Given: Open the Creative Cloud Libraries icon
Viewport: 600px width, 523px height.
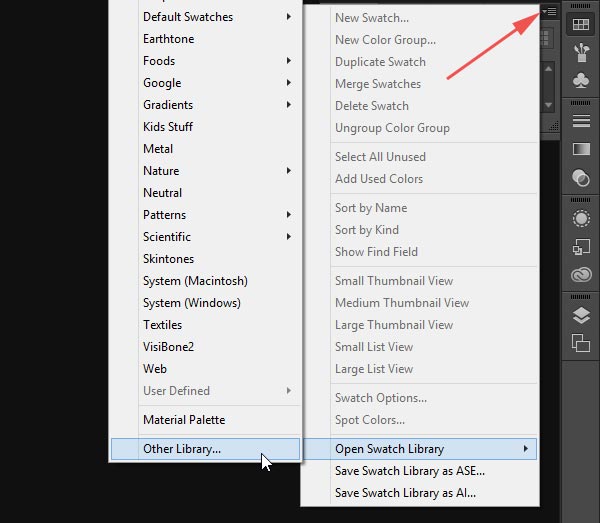Looking at the screenshot, I should click(581, 275).
